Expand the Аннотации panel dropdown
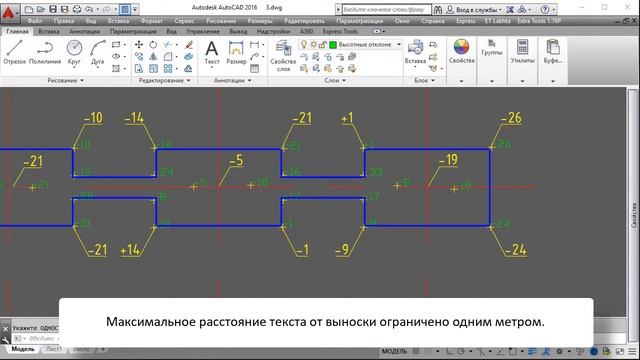This screenshot has height=360, width=640. [x=232, y=80]
